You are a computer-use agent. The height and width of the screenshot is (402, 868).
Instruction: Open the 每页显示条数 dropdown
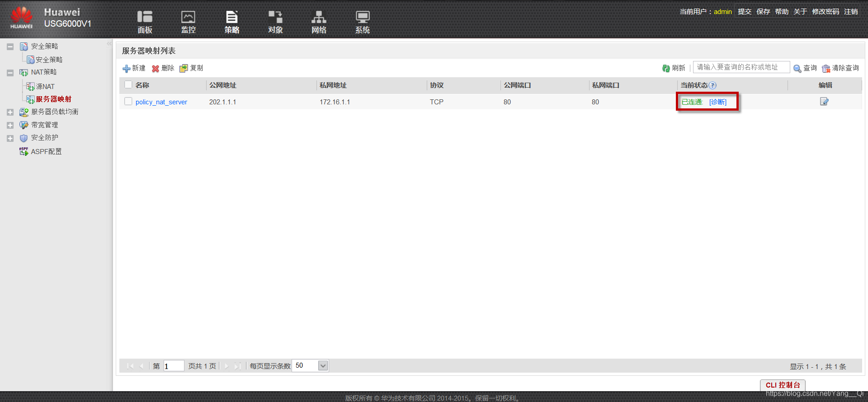click(x=323, y=366)
